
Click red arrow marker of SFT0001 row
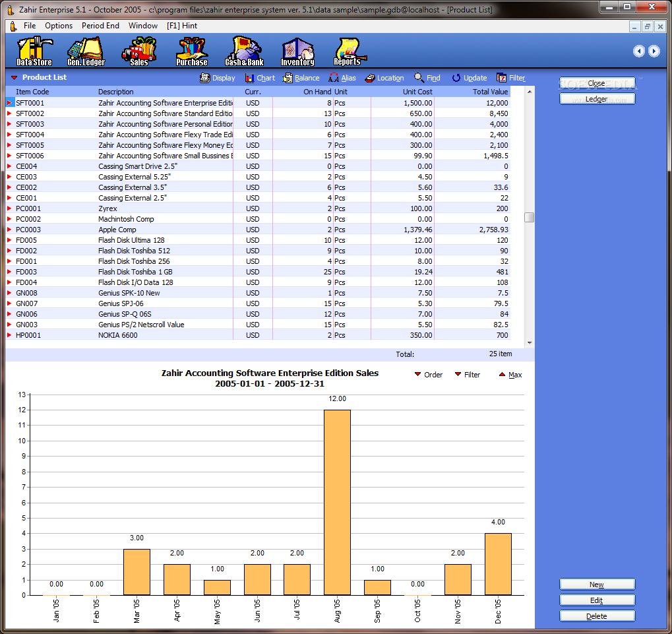[9, 103]
